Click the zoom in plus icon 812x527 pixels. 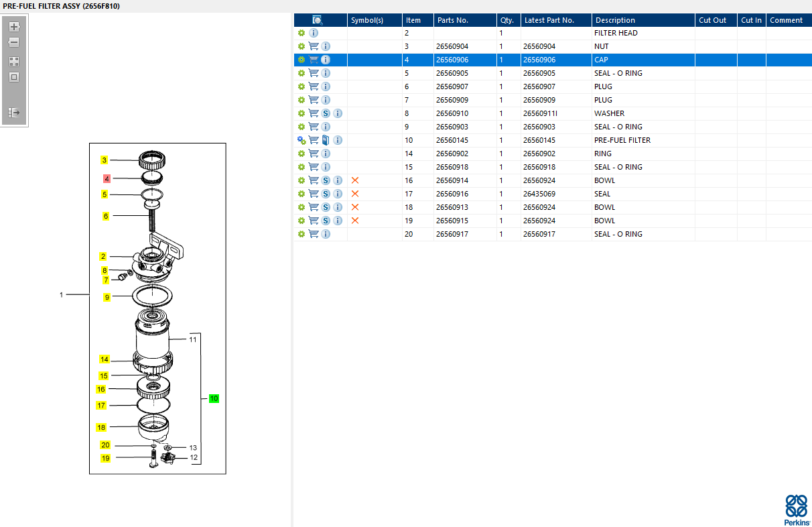pyautogui.click(x=14, y=27)
